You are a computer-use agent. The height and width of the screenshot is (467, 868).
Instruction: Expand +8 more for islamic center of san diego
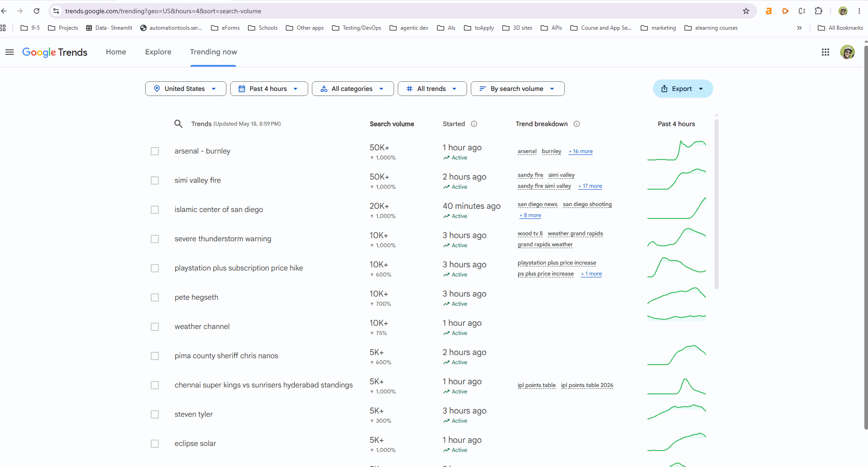[x=530, y=215]
